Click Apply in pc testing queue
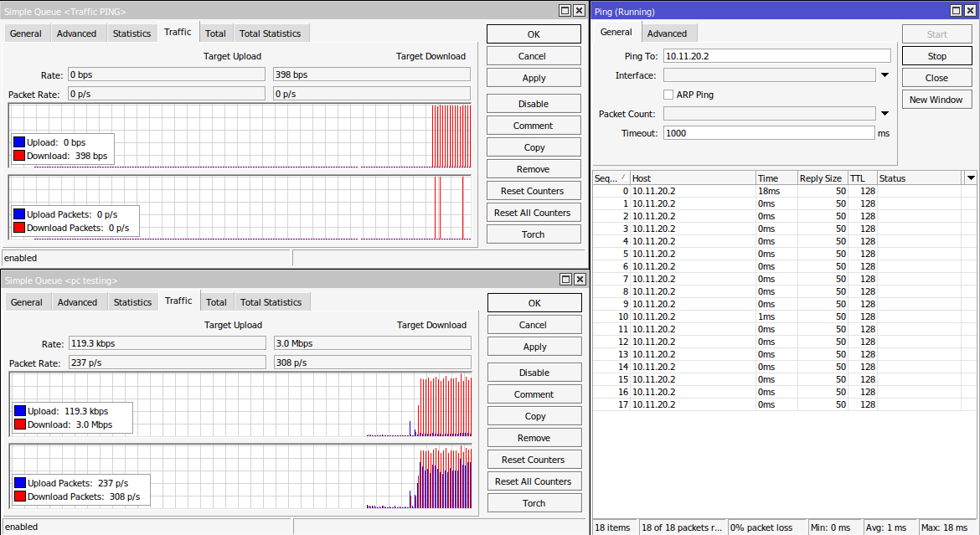Image resolution: width=980 pixels, height=535 pixels. (x=534, y=347)
